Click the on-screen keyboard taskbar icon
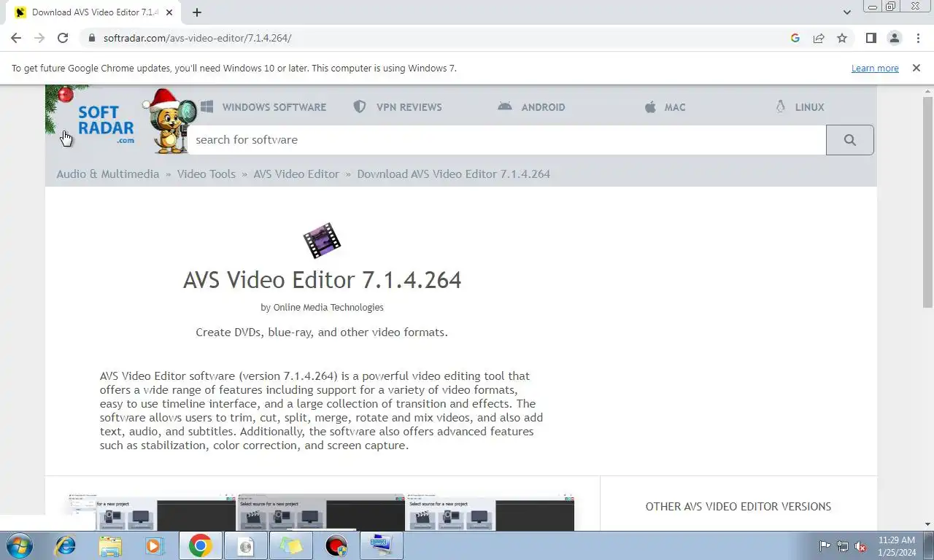The image size is (934, 560). click(381, 545)
